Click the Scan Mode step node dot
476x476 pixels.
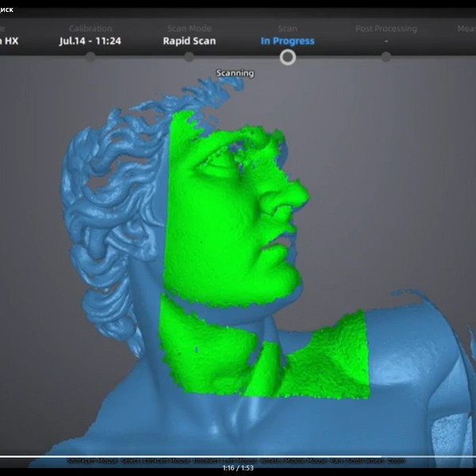(x=189, y=57)
